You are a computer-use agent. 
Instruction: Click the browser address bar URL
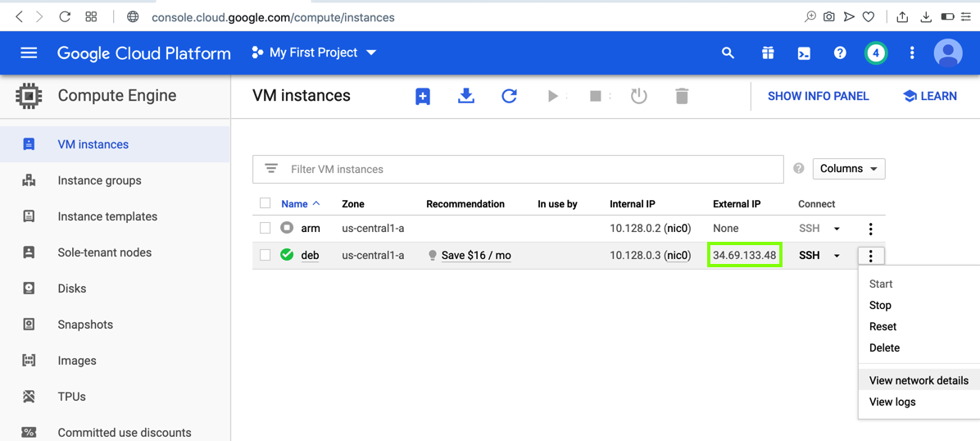point(273,17)
